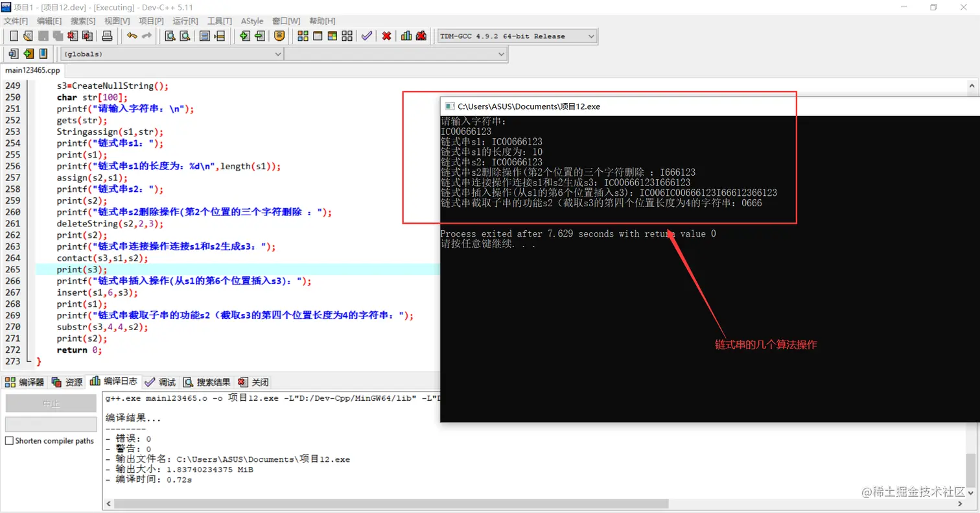Enable the Shorten compiler paths checkbox
The height and width of the screenshot is (513, 980).
[x=9, y=440]
